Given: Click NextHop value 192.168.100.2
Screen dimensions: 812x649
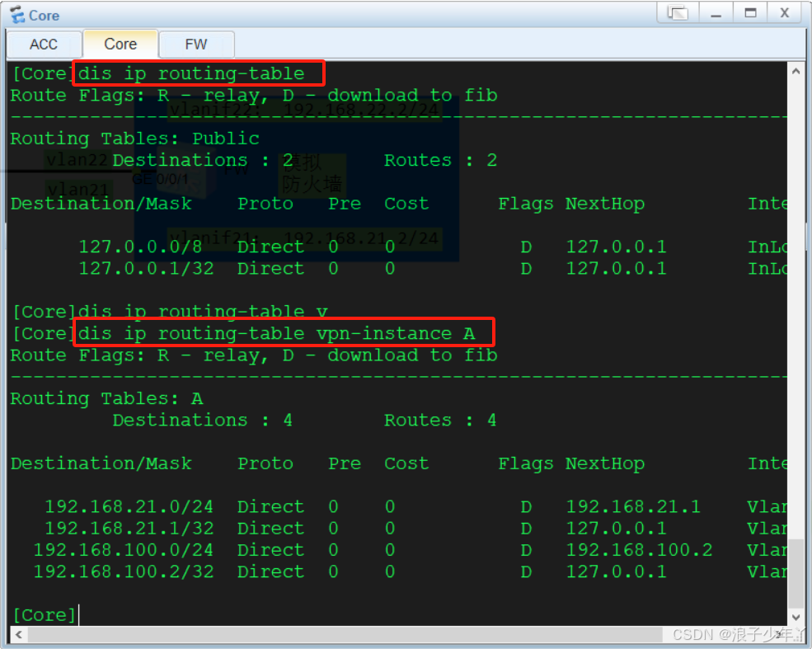Looking at the screenshot, I should [639, 550].
